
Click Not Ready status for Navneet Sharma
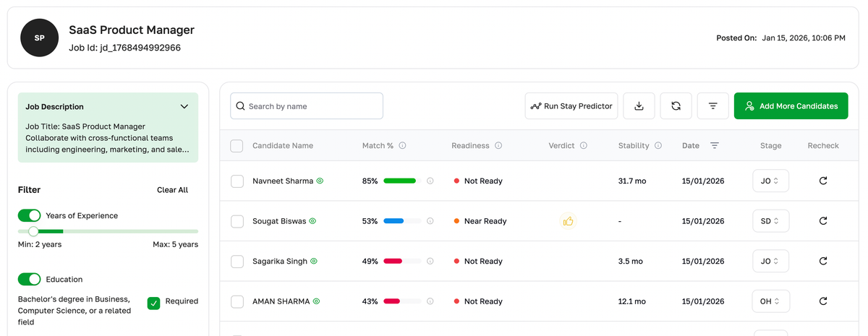pyautogui.click(x=478, y=181)
